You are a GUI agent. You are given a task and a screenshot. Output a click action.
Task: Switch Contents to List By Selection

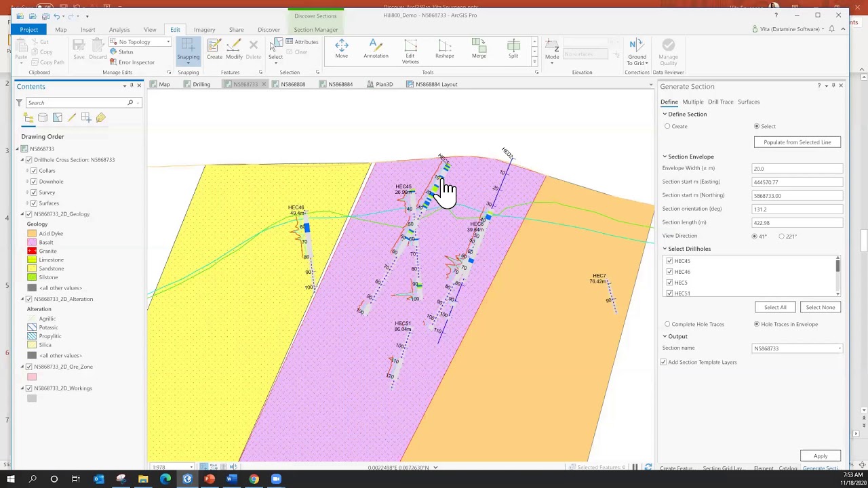point(57,118)
